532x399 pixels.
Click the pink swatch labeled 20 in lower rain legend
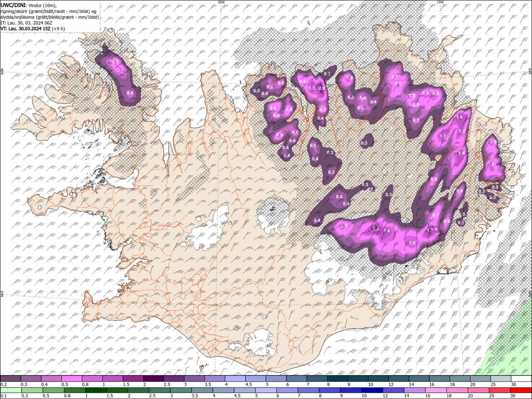click(x=478, y=390)
